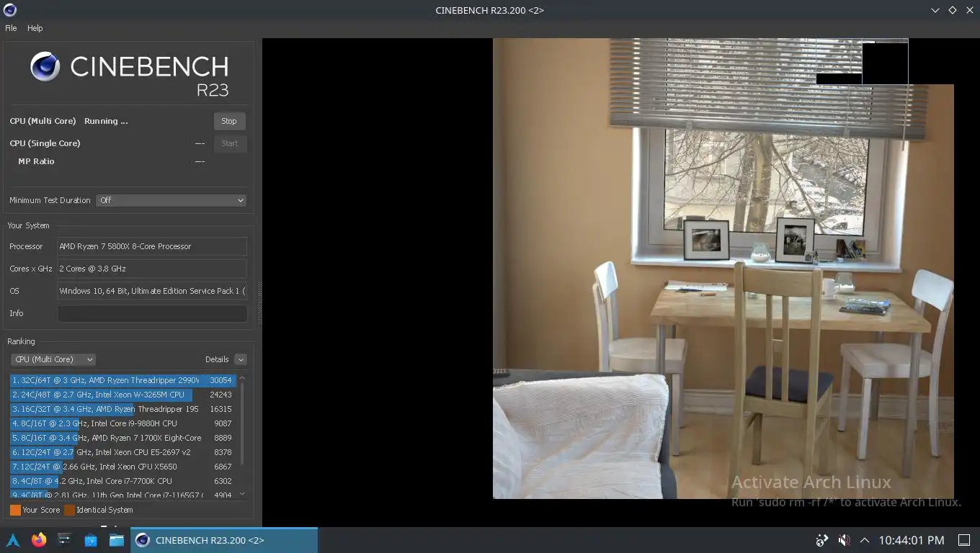
Task: Select the Intel Xeon W-3265M ranking row
Action: pos(122,395)
